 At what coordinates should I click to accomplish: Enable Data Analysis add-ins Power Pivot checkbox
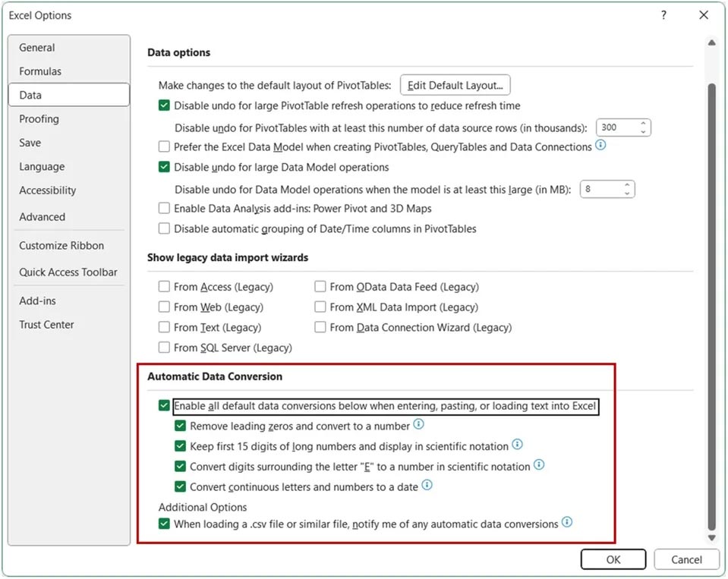point(164,208)
